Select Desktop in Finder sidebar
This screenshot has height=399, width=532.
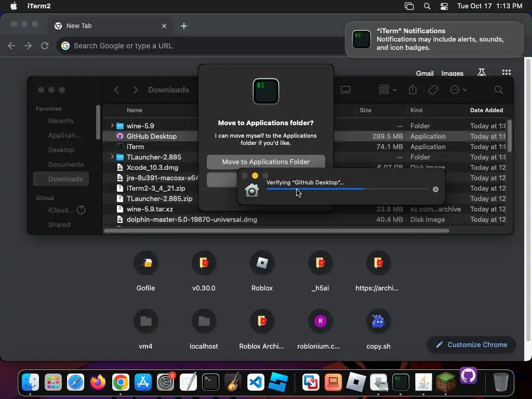click(x=61, y=150)
